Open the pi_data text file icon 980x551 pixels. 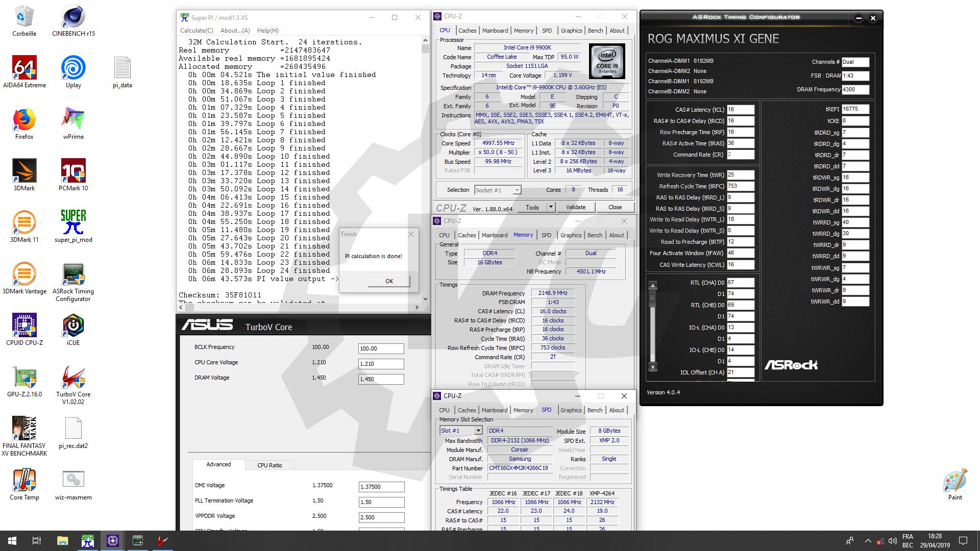coord(122,72)
